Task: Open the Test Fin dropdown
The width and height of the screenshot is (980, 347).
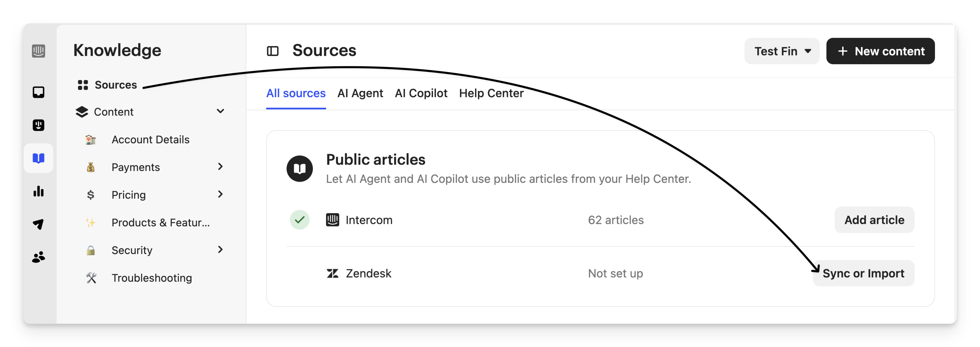Action: tap(781, 51)
